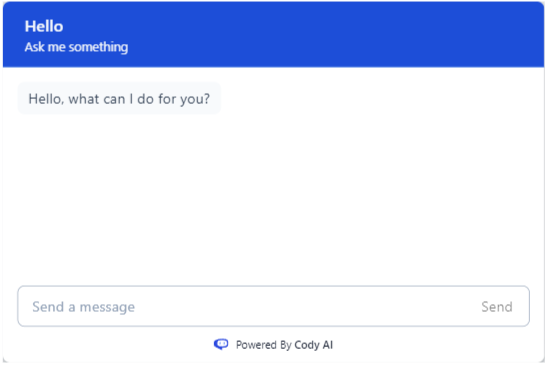The image size is (546, 372).
Task: Focus the Send a message input field
Action: click(x=273, y=306)
